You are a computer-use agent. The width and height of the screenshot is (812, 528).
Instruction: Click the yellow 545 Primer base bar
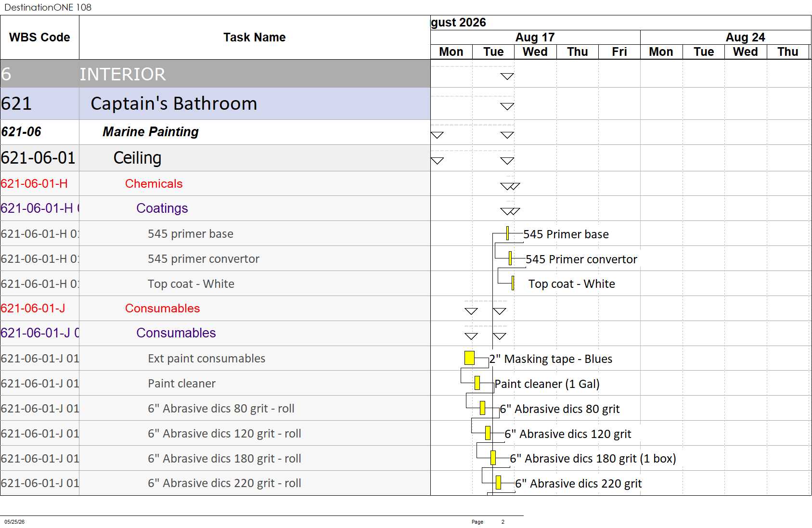pos(507,233)
